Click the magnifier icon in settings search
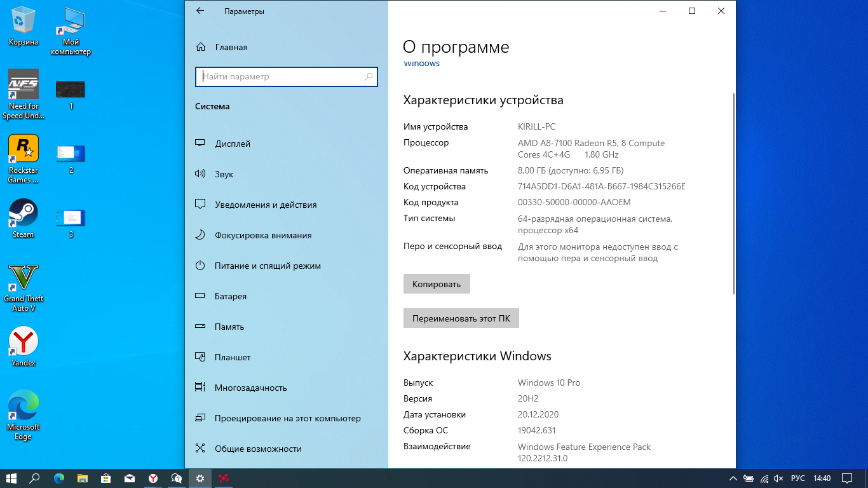The image size is (868, 488). coord(369,76)
